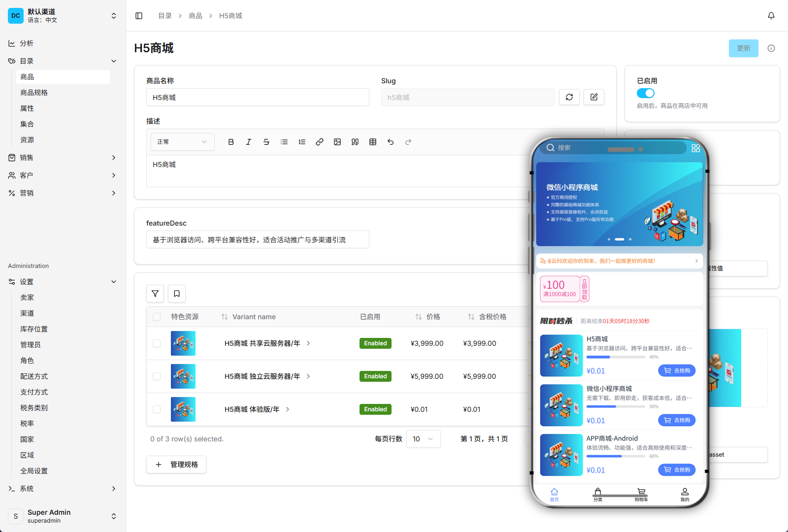Toggle the sidebar panel icon

coord(139,16)
